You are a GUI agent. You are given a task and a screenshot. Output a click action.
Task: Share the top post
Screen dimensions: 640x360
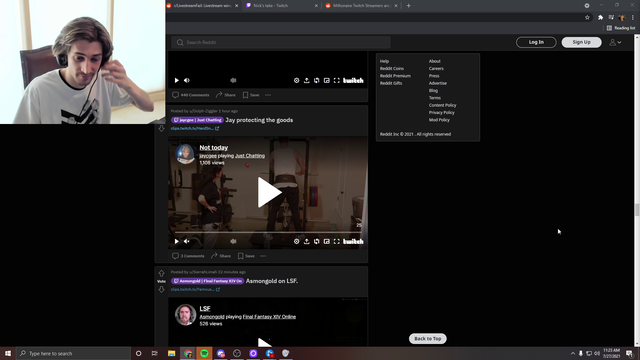[x=226, y=95]
